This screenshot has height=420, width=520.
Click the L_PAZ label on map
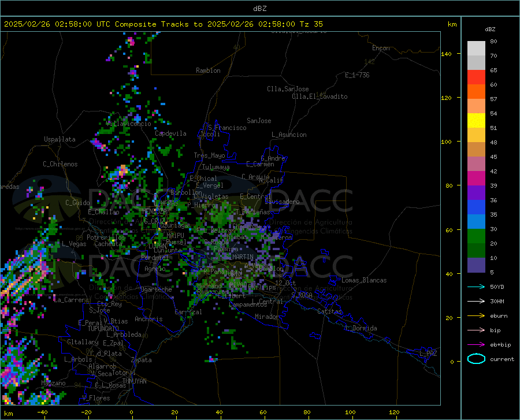428,354
